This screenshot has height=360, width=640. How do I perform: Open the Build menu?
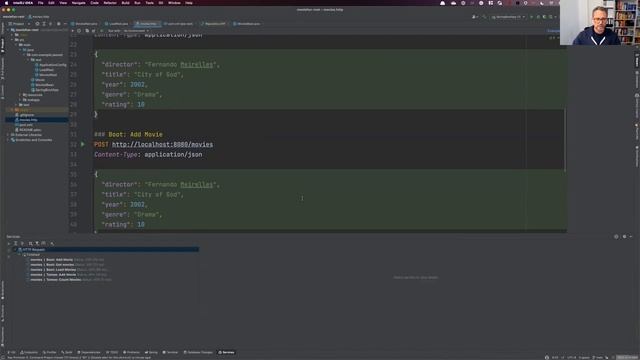[126, 3]
